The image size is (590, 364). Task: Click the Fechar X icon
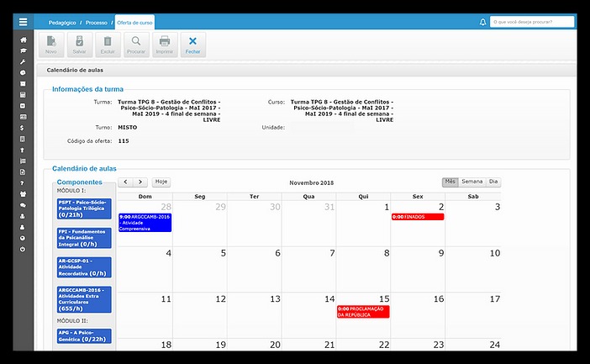pos(192,44)
